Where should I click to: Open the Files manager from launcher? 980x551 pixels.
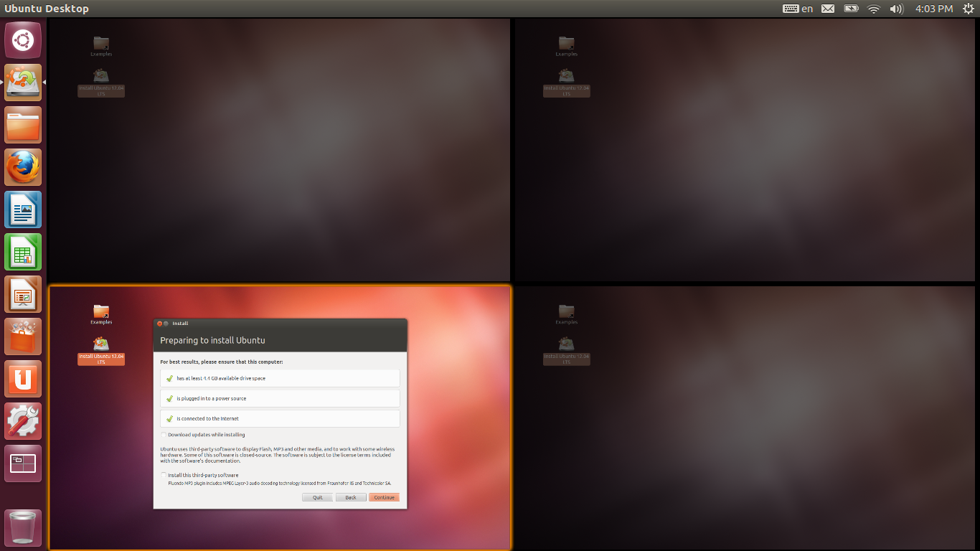coord(23,126)
